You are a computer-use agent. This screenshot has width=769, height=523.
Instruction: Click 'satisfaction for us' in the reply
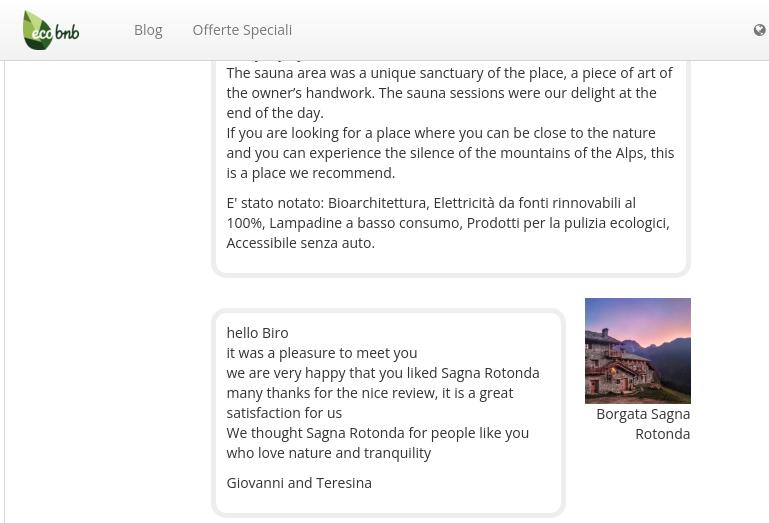click(x=284, y=413)
